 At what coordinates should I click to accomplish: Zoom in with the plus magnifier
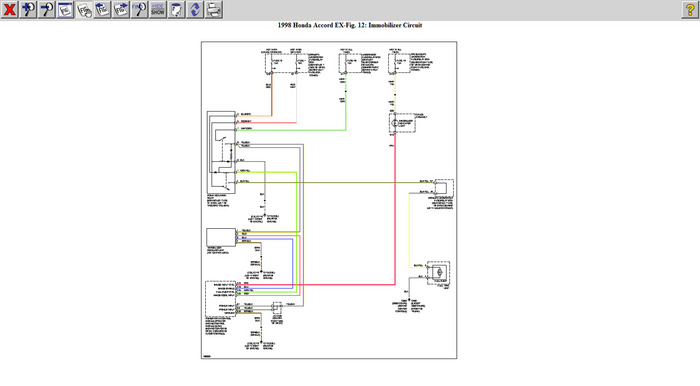(28, 9)
